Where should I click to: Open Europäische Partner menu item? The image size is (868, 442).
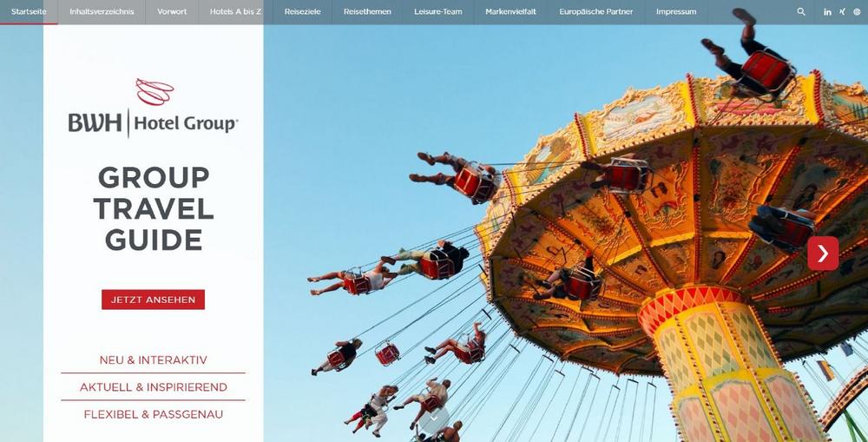coord(596,11)
